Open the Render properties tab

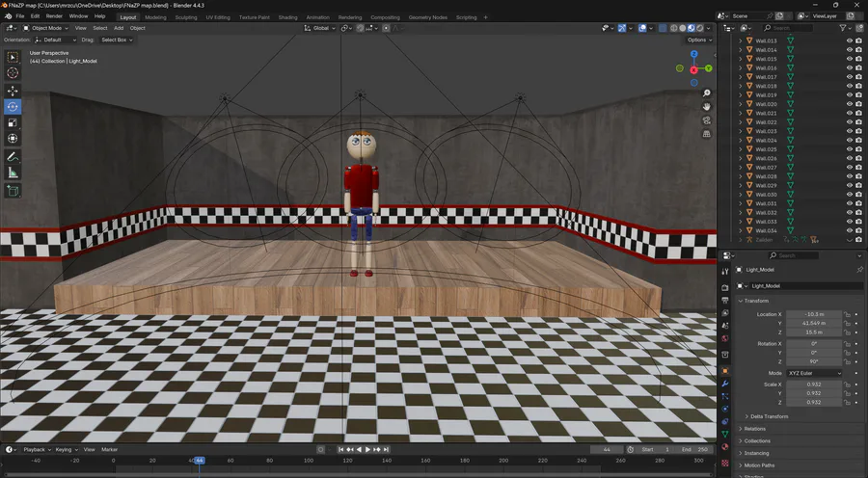(725, 288)
